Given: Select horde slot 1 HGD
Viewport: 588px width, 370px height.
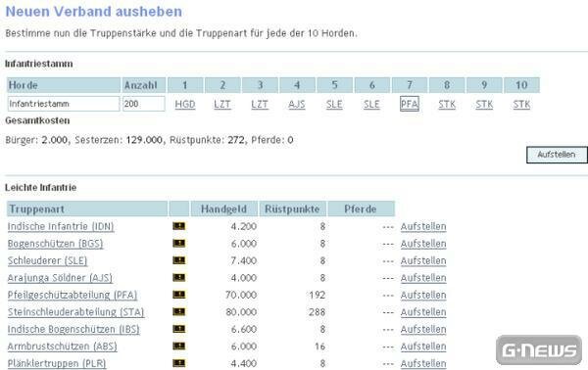Looking at the screenshot, I should (x=185, y=104).
